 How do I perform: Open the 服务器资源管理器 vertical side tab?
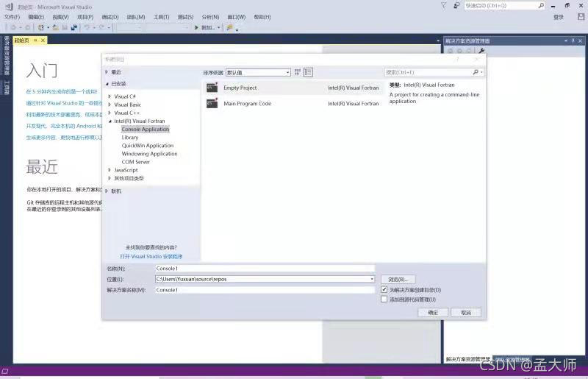(x=7, y=56)
